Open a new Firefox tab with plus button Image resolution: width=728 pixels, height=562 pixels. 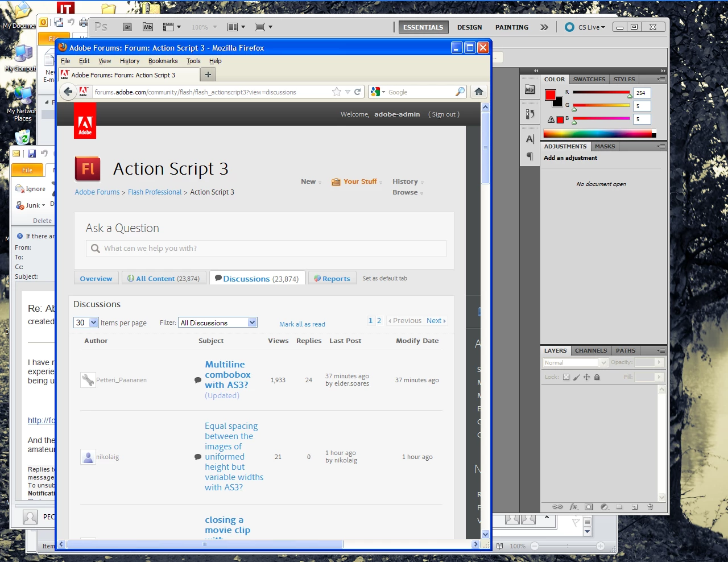[x=208, y=75]
